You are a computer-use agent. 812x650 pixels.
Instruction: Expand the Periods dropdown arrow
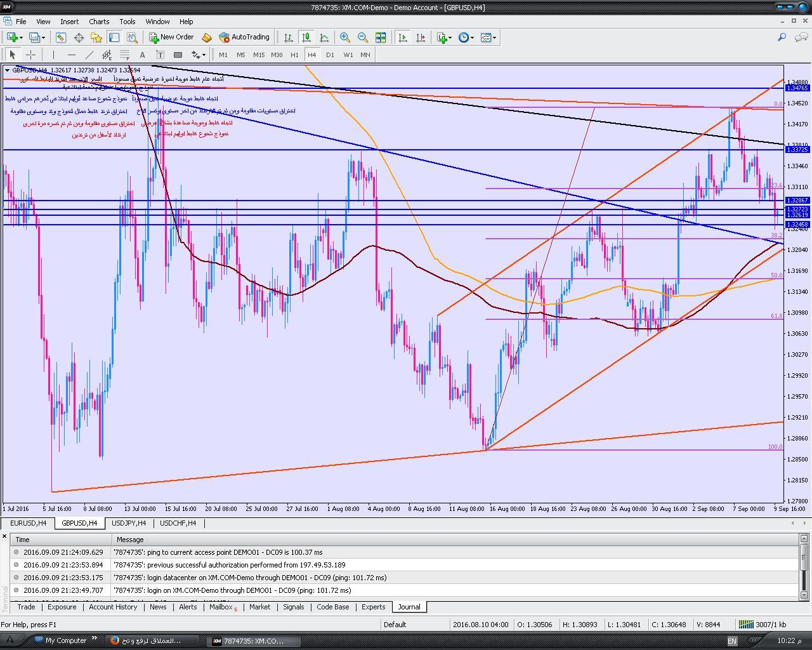pos(472,37)
